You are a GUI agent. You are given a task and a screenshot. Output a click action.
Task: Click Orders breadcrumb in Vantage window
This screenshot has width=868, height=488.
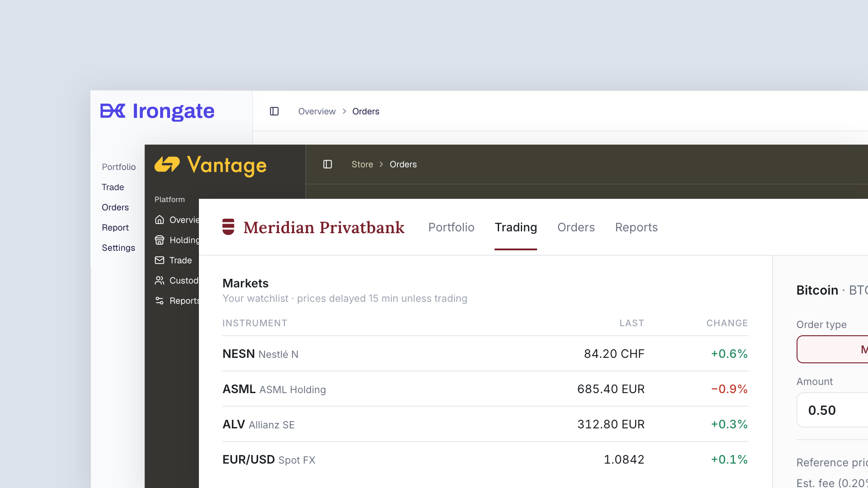pyautogui.click(x=403, y=164)
